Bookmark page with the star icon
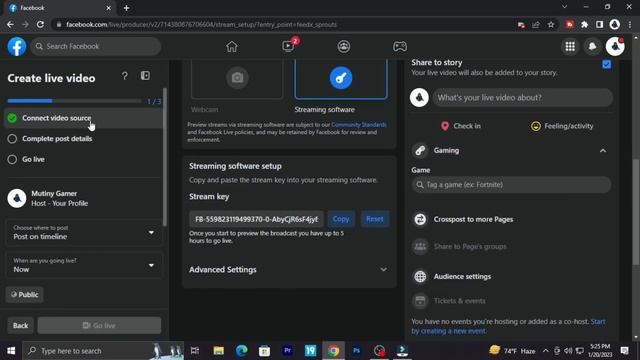 coord(551,25)
